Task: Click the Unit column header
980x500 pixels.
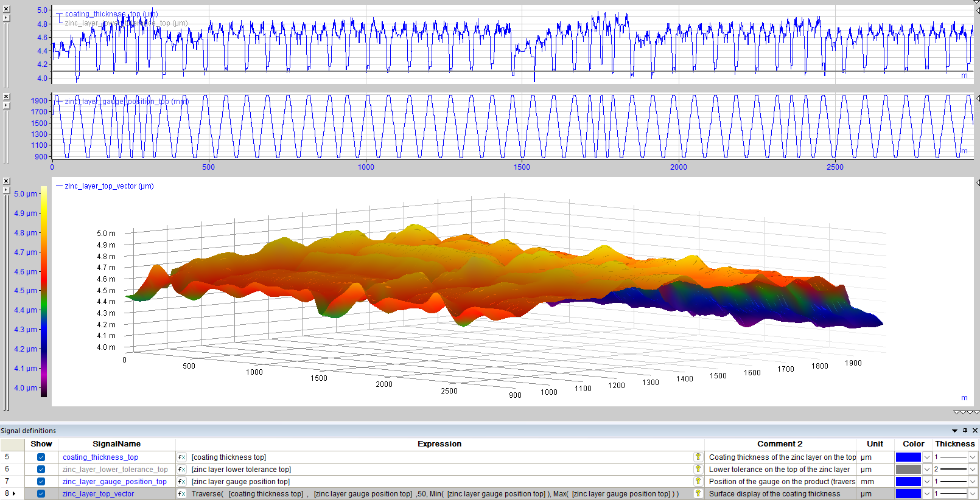Action: point(875,444)
